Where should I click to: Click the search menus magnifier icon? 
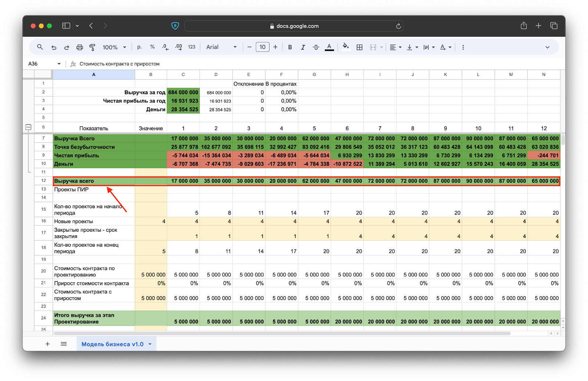point(40,47)
